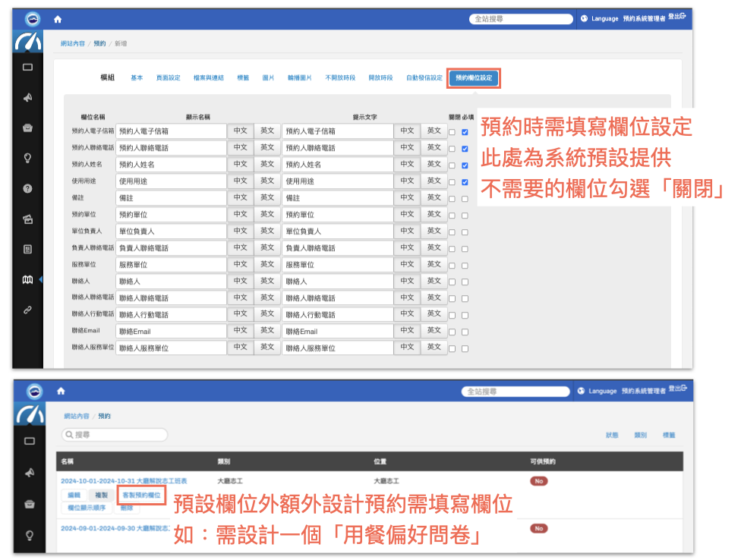Screen dimensions: 741x560
Task: Click the magnifier icon in the 搜尋 box
Action: [x=69, y=436]
